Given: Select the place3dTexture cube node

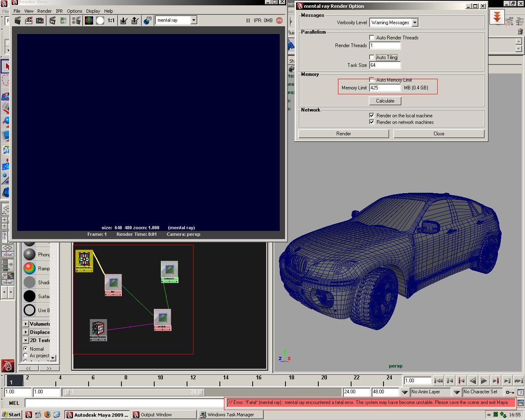Looking at the screenshot, I should point(98,330).
